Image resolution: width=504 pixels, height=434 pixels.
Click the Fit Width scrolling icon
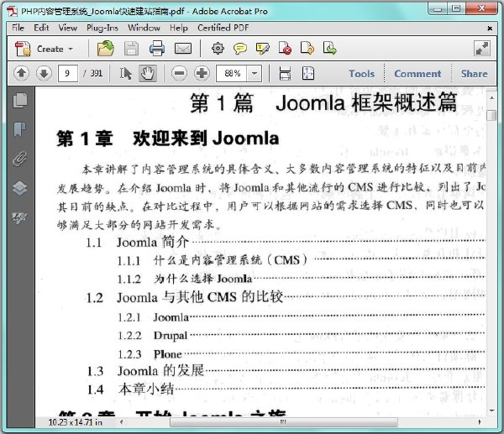(x=285, y=73)
